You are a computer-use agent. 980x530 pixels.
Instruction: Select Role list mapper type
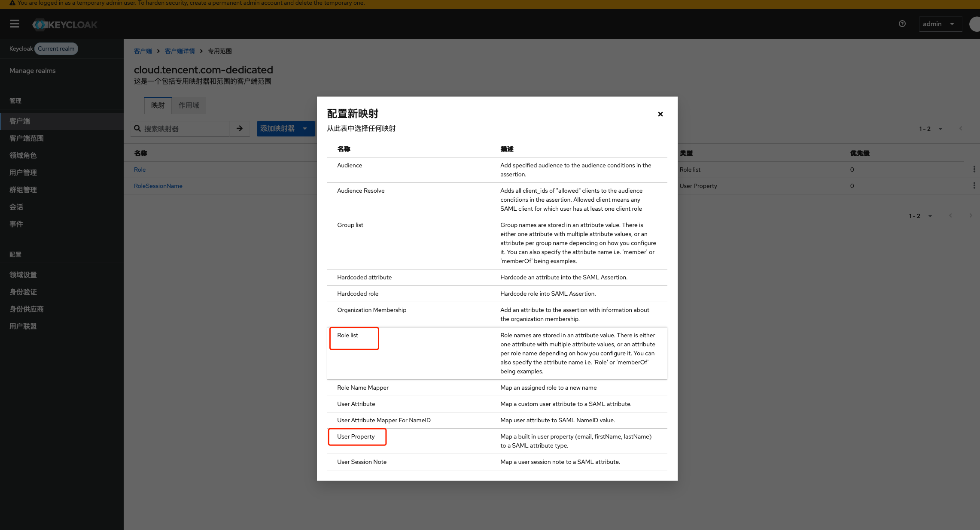coord(347,336)
